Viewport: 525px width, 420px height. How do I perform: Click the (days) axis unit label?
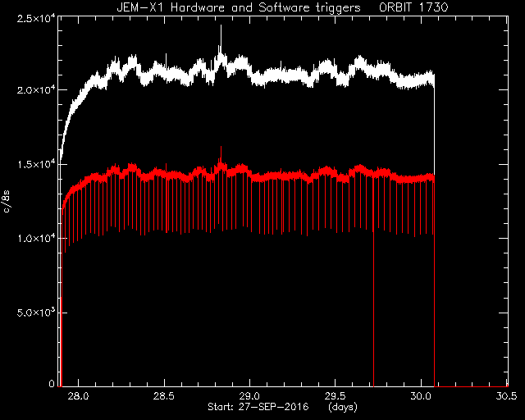(343, 407)
